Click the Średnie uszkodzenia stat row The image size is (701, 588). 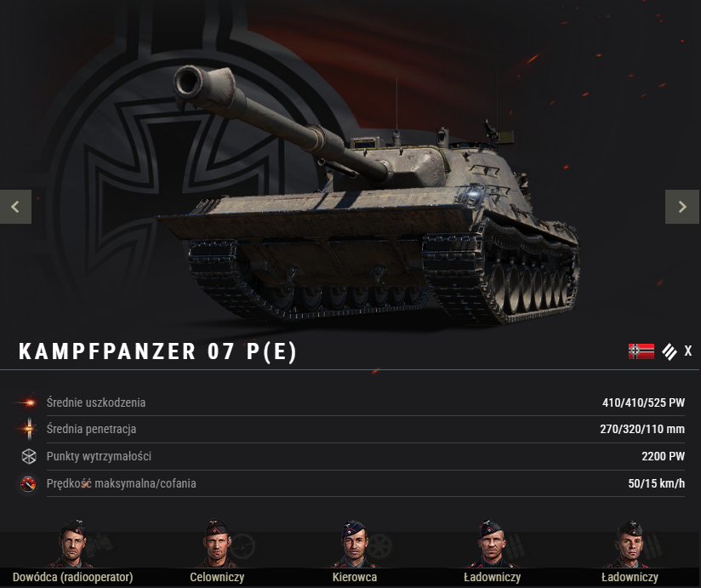350,402
